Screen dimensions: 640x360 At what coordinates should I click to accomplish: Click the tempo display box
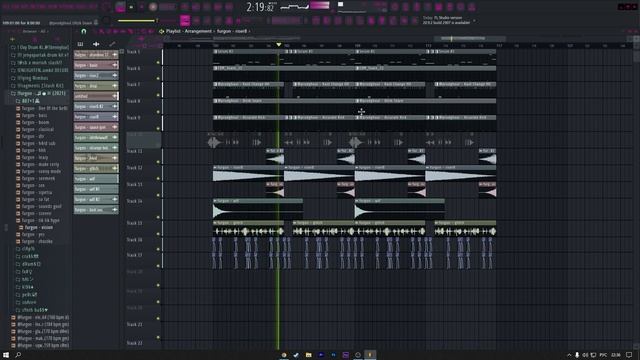pos(167,7)
